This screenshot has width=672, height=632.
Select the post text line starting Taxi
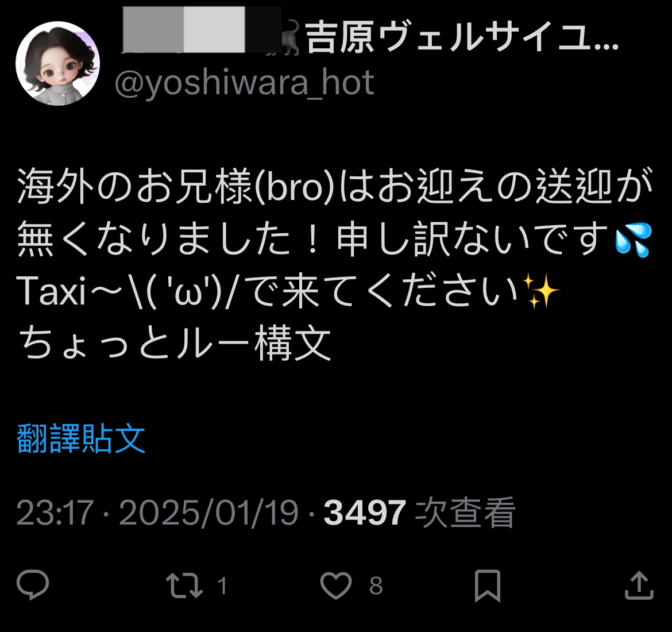coord(288,291)
